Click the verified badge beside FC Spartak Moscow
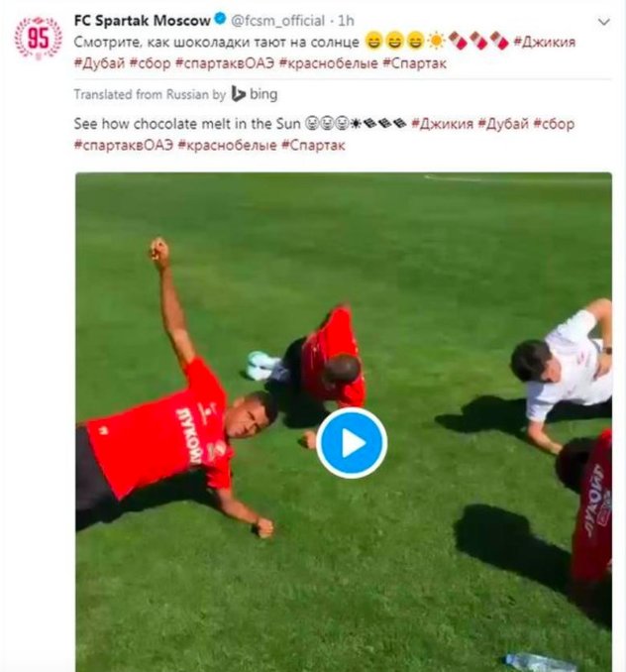Image resolution: width=626 pixels, height=672 pixels. (220, 19)
